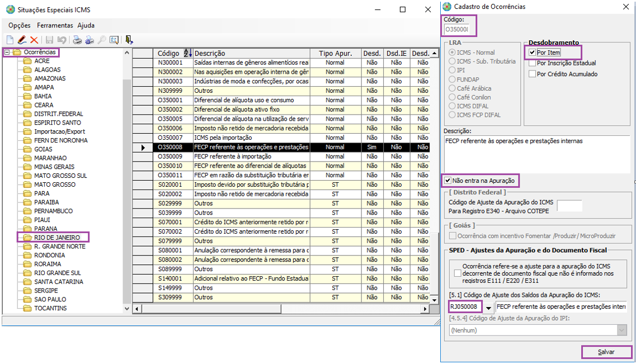Image resolution: width=636 pixels, height=364 pixels.
Task: Click the Cadastro de Ocorrências window icon
Action: coord(447,7)
